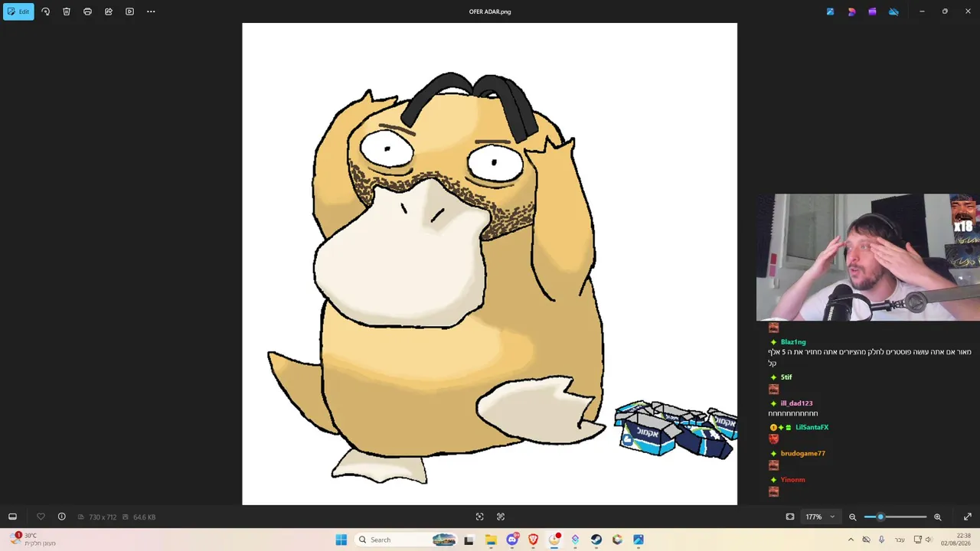Open the clock showing 22:38
The width and height of the screenshot is (980, 551).
(x=955, y=540)
